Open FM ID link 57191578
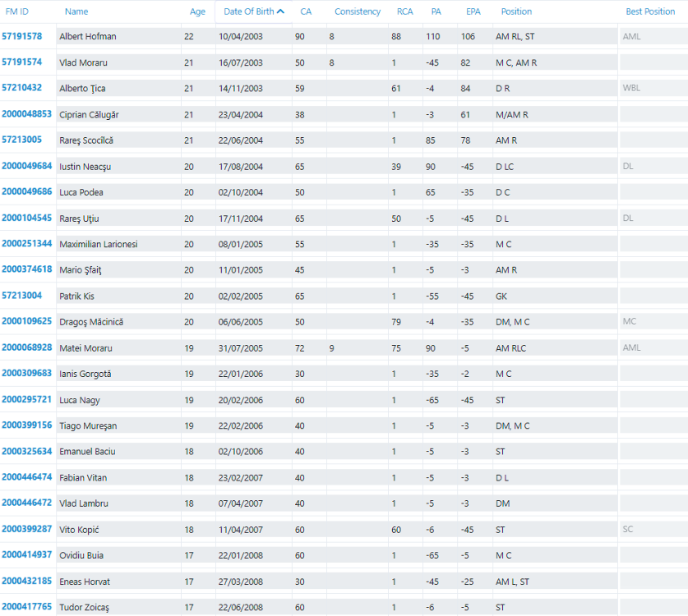Viewport: 688px width, 616px height. click(x=22, y=36)
